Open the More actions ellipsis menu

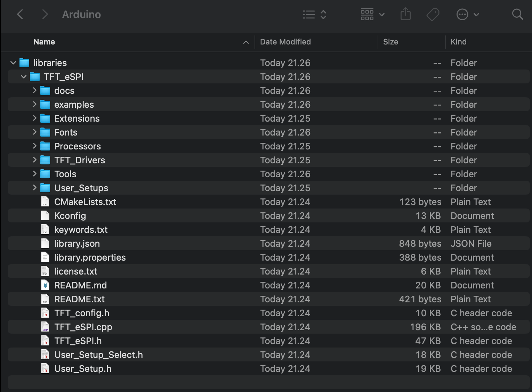tap(468, 14)
